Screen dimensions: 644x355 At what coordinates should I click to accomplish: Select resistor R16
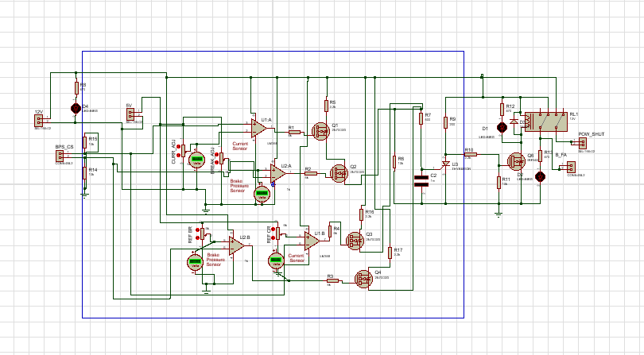tap(362, 214)
